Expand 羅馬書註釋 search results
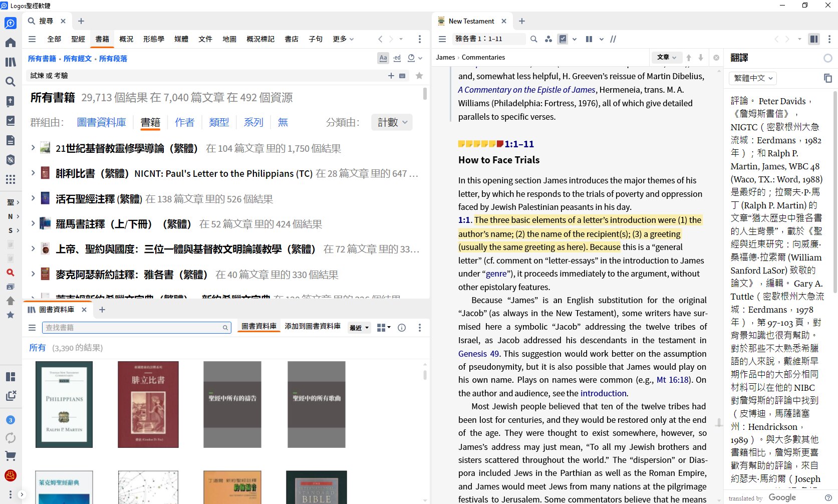Screen dimensions: 838x504 click(33, 223)
